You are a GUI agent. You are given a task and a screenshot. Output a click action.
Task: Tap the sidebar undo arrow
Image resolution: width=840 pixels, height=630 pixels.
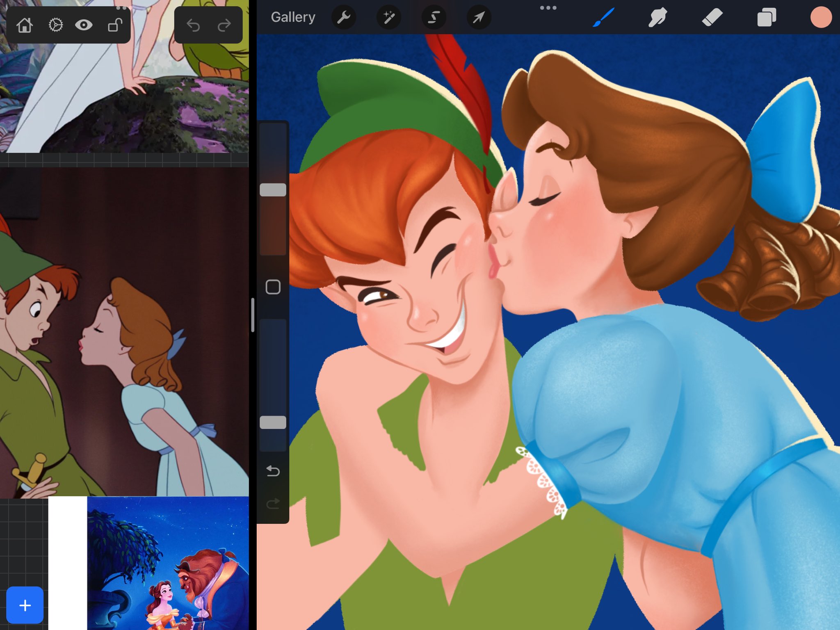(273, 471)
